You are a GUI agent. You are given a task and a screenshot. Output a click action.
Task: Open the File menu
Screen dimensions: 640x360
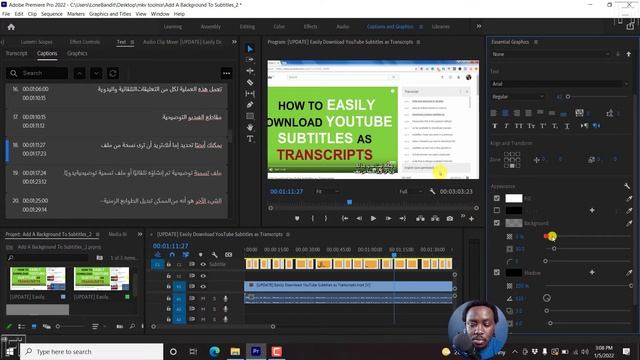click(x=6, y=14)
